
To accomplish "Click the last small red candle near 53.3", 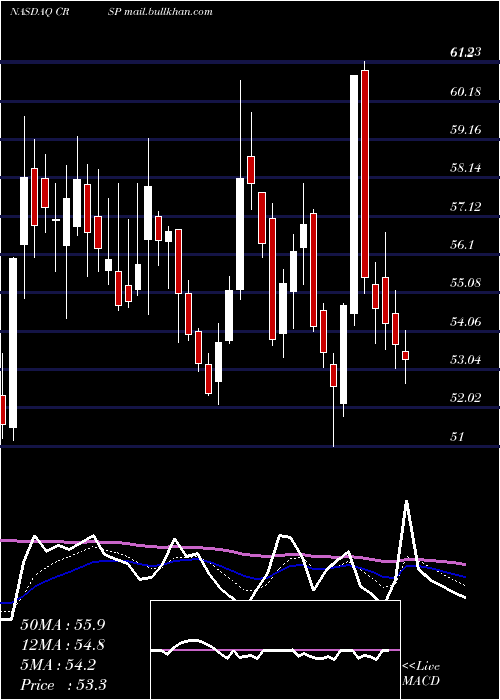I will click(x=405, y=355).
